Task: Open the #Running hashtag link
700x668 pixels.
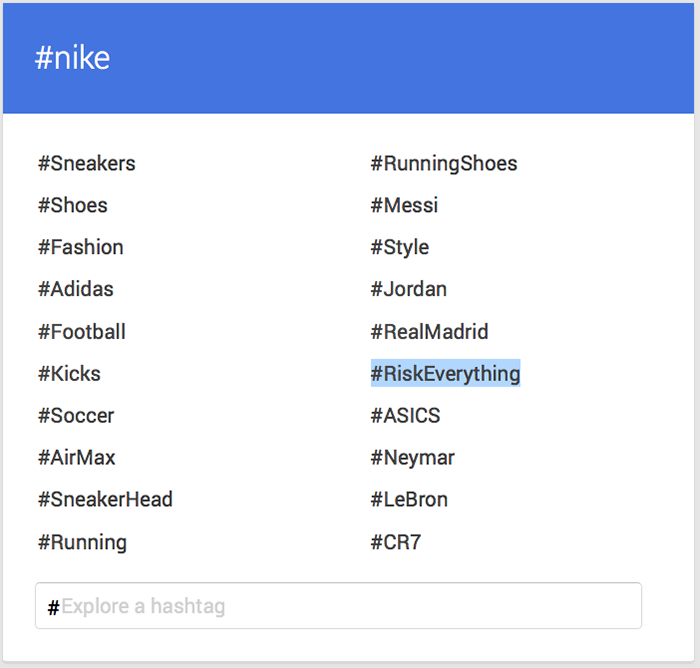Action: [83, 543]
